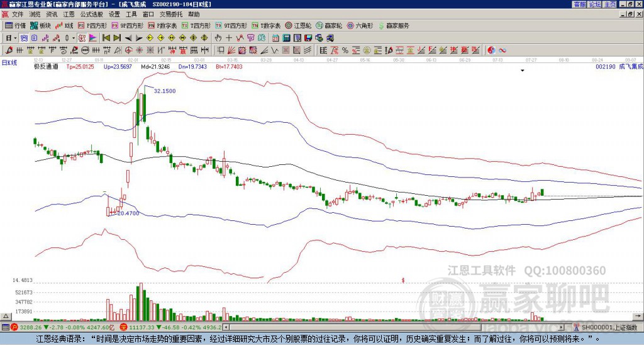Jump to the first bar icon

[x=106, y=38]
